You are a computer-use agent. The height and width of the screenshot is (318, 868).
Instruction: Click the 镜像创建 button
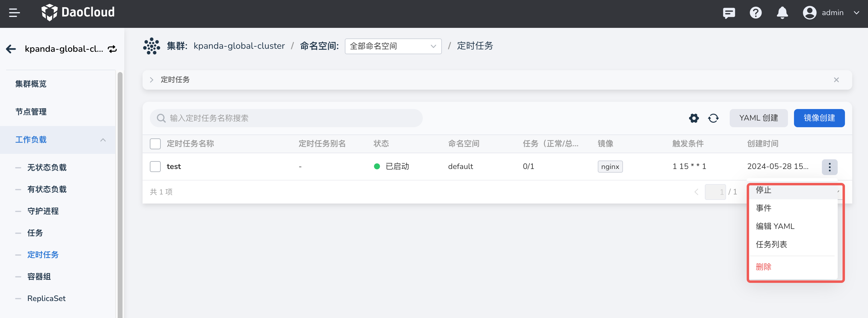tap(819, 118)
